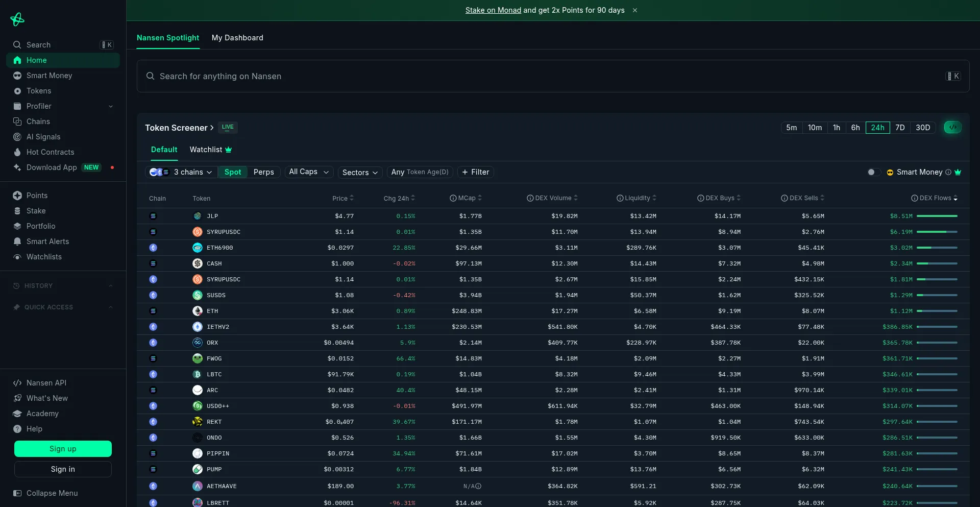Dismiss the Stake on Monad banner
The height and width of the screenshot is (507, 980).
coord(635,10)
